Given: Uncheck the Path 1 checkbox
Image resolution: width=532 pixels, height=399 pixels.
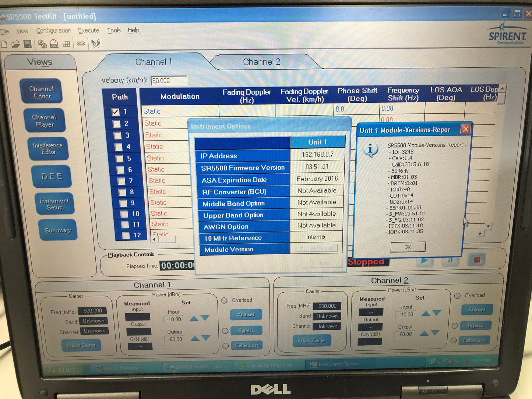Looking at the screenshot, I should point(115,112).
